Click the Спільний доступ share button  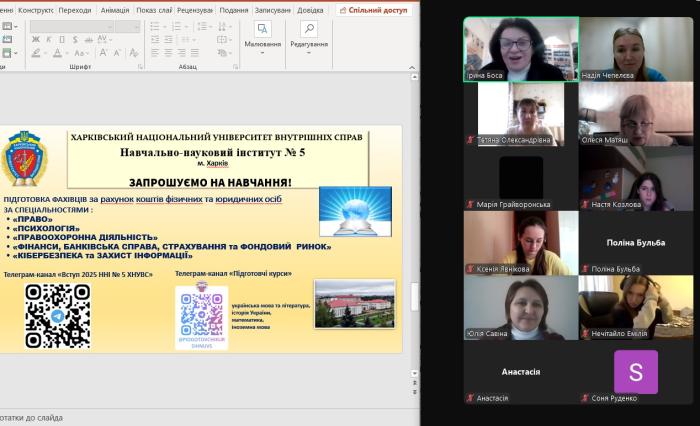[374, 9]
